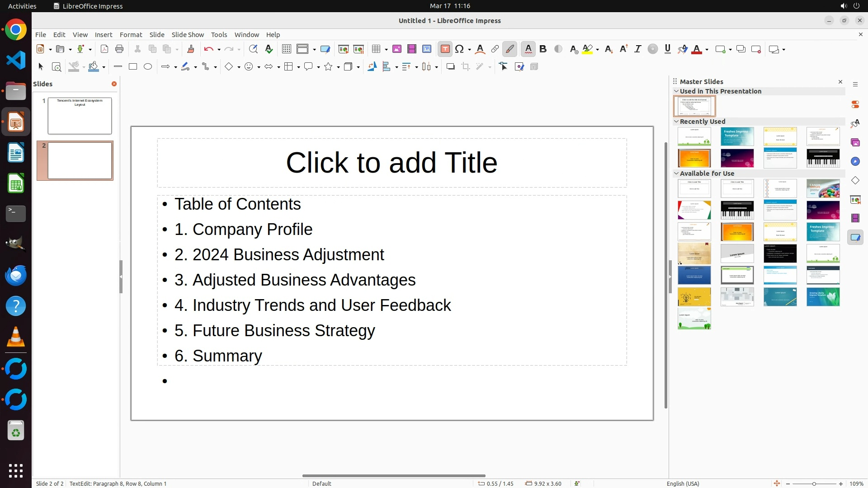The image size is (868, 488).
Task: Click the 'Click to add Title' placeholder
Action: pos(392,163)
